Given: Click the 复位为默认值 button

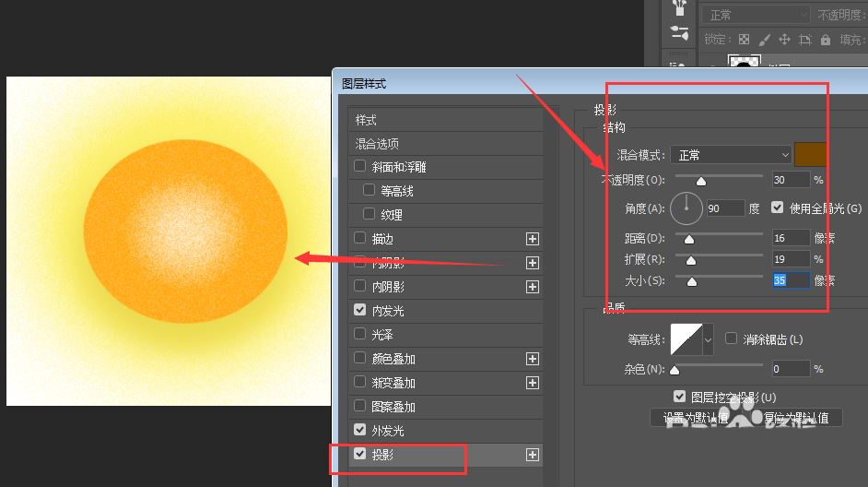Looking at the screenshot, I should [795, 418].
